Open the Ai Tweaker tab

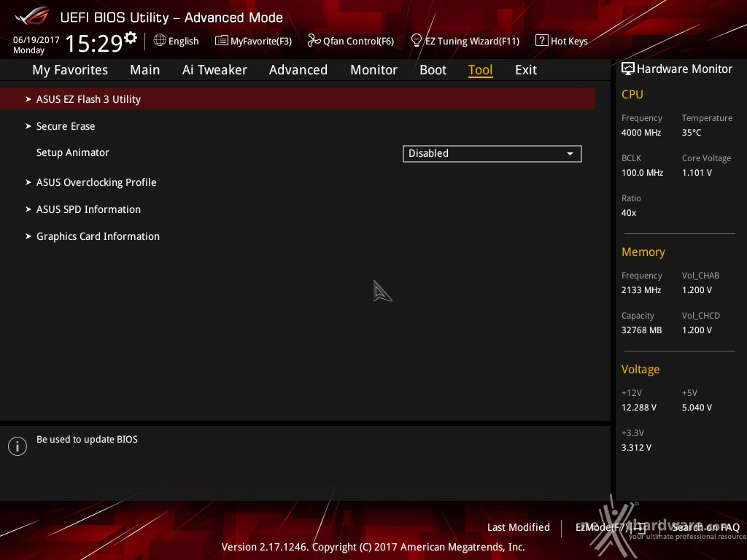click(x=214, y=70)
